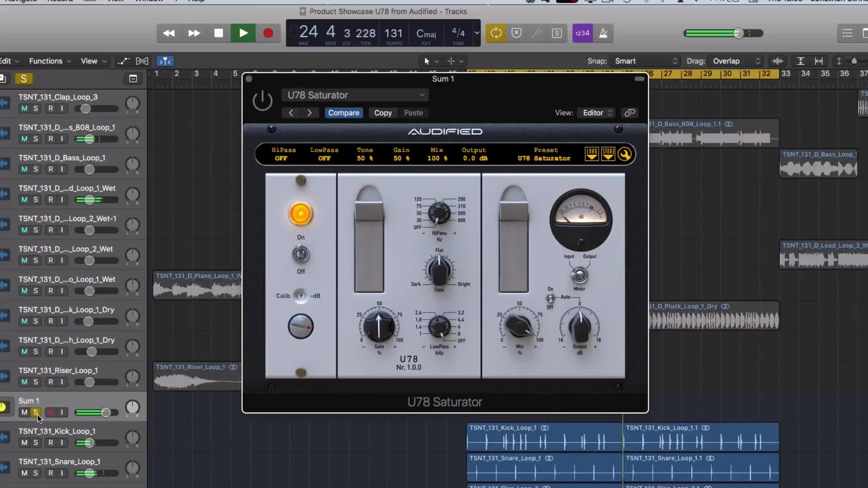Open the list editors icon
Screen dimensions: 868x488
point(847,33)
